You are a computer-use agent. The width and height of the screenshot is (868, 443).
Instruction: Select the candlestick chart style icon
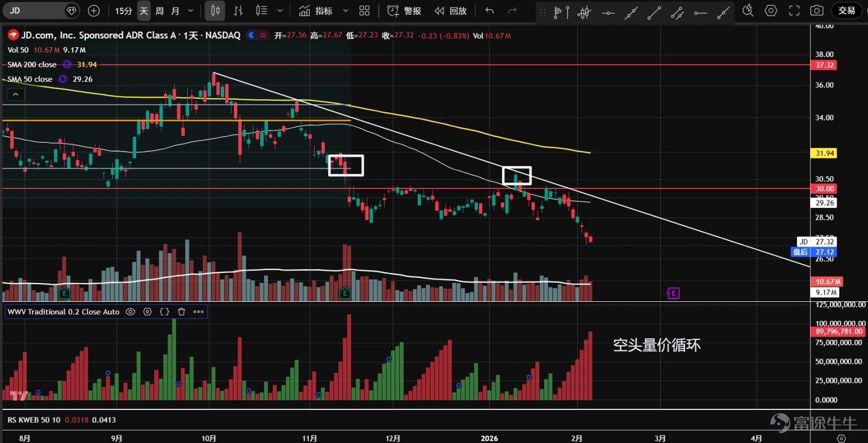point(215,10)
